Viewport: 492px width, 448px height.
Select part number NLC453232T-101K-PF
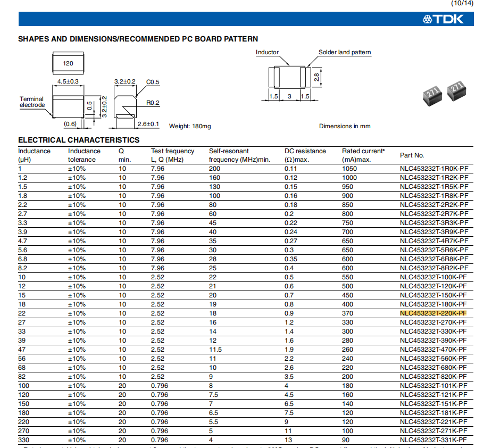(x=433, y=386)
